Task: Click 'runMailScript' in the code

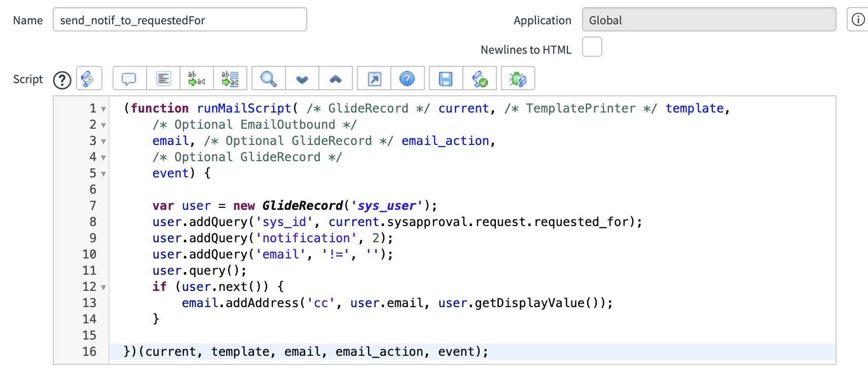Action: pyautogui.click(x=244, y=108)
